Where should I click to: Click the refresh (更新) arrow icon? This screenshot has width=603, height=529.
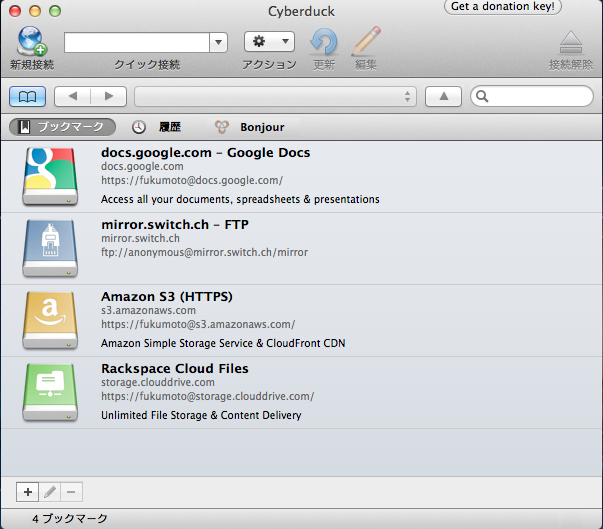324,42
